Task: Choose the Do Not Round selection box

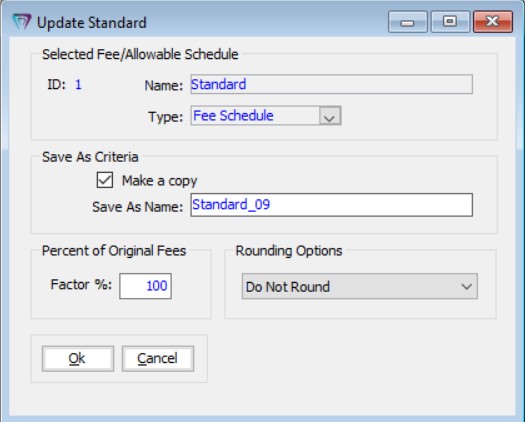Action: pyautogui.click(x=360, y=286)
